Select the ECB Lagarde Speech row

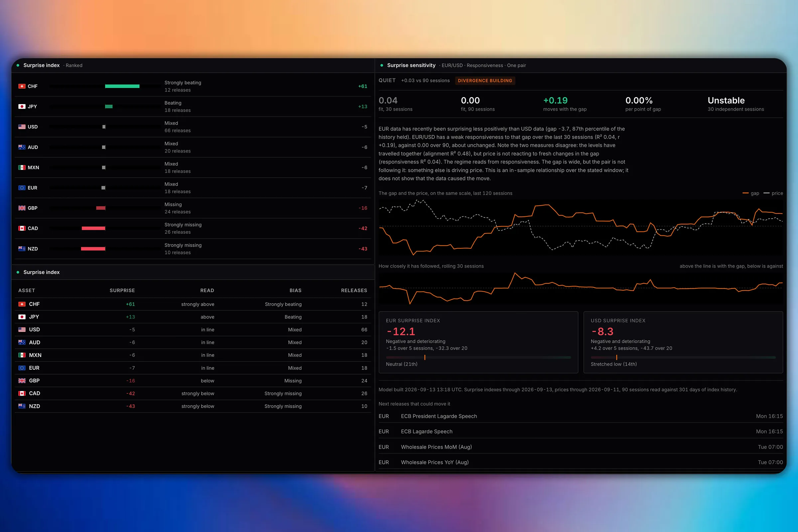581,432
